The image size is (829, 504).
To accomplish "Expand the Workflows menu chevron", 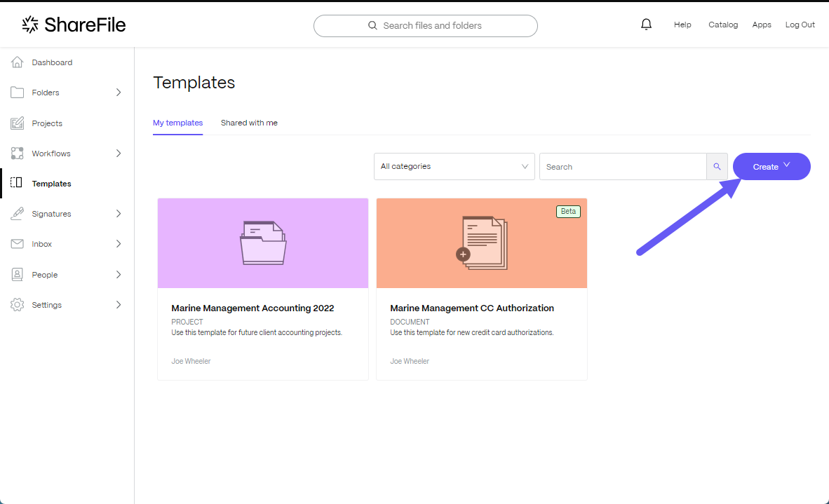I will point(119,154).
